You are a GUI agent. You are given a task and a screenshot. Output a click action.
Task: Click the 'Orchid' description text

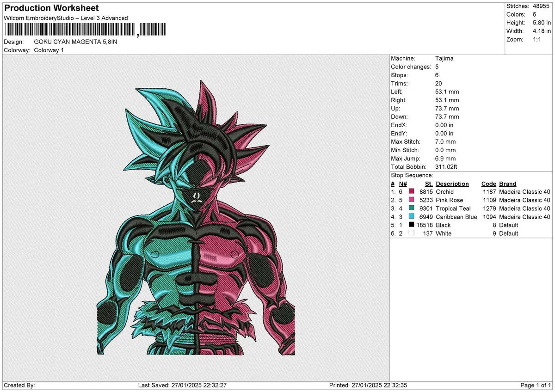(445, 191)
